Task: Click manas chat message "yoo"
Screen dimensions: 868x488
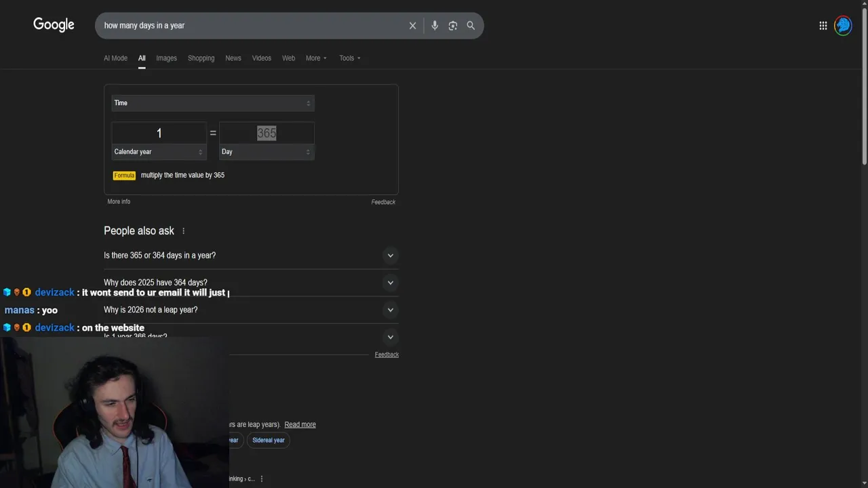Action: click(31, 310)
